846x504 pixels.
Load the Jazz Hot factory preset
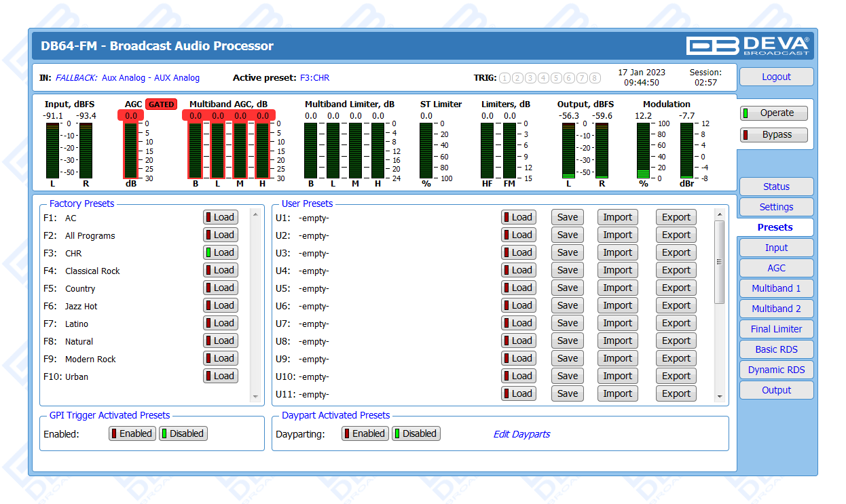tap(220, 306)
